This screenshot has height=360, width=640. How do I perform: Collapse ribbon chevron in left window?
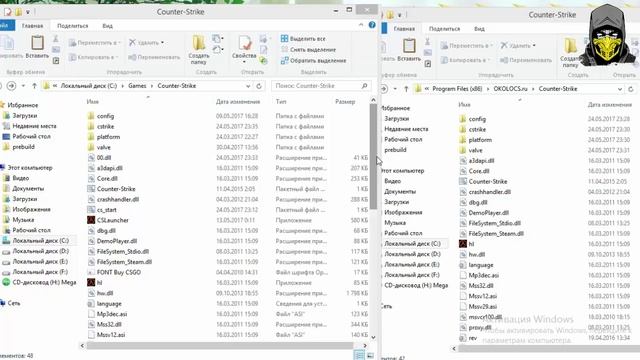coord(361,25)
